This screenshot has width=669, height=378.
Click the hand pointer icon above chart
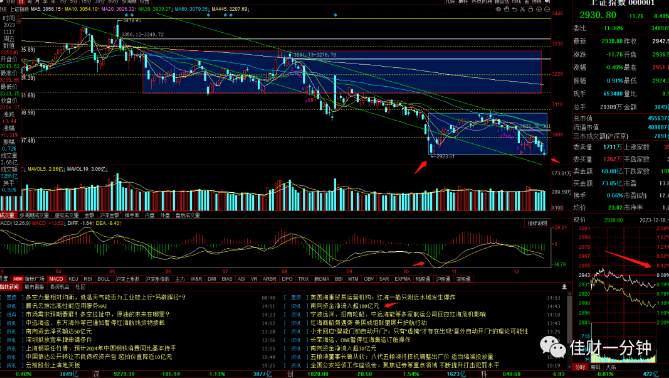[506, 9]
